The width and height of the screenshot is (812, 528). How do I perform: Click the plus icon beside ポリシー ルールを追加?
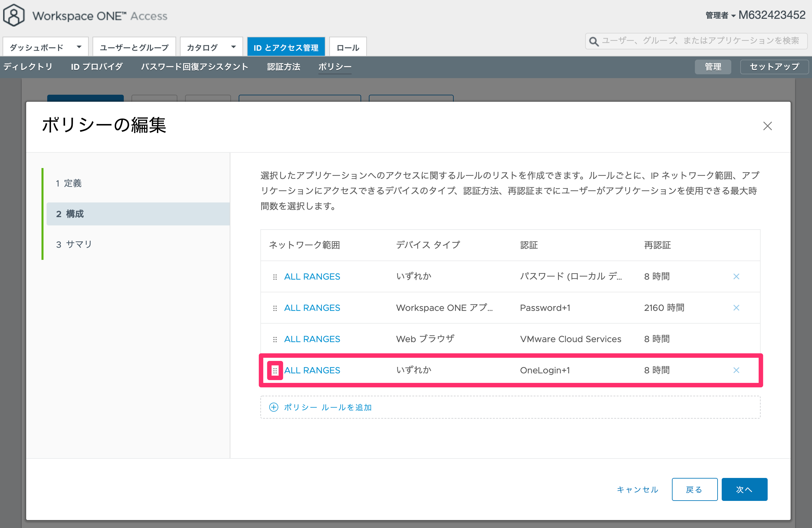tap(274, 407)
